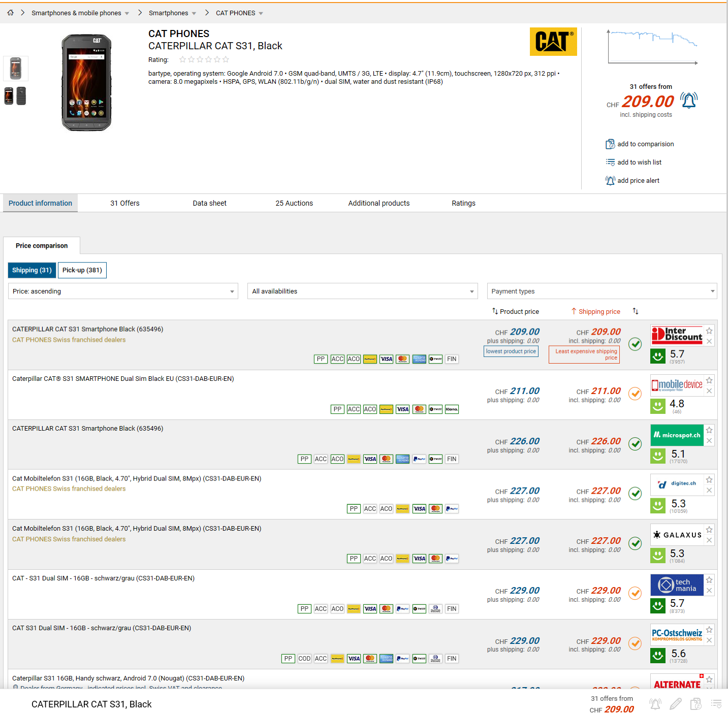Viewport: 728px width, 714px height.
Task: Open the Payment types dropdown
Action: (x=602, y=291)
